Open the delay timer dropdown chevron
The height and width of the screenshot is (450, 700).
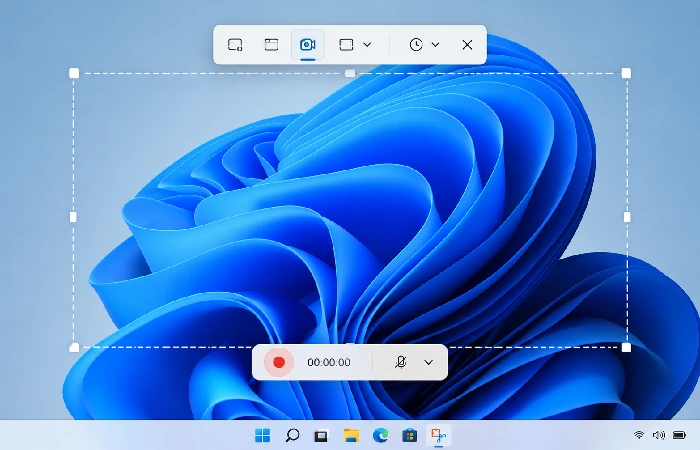pyautogui.click(x=435, y=45)
